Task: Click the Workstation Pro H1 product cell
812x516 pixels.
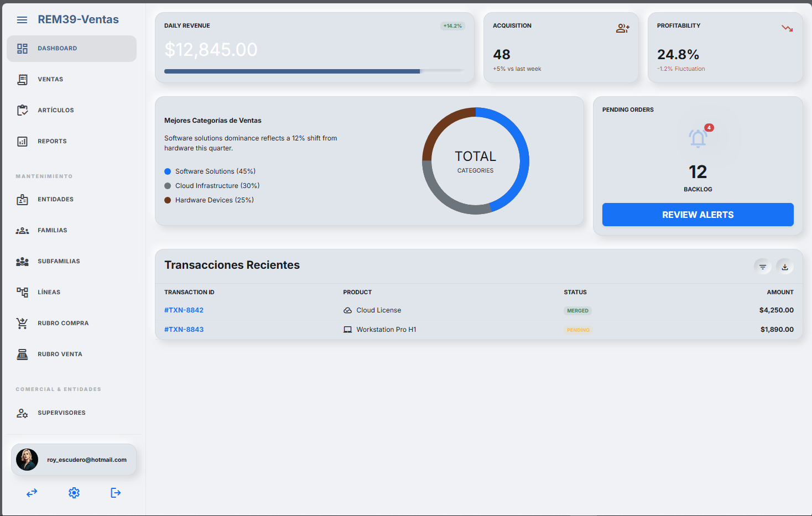Action: 380,330
